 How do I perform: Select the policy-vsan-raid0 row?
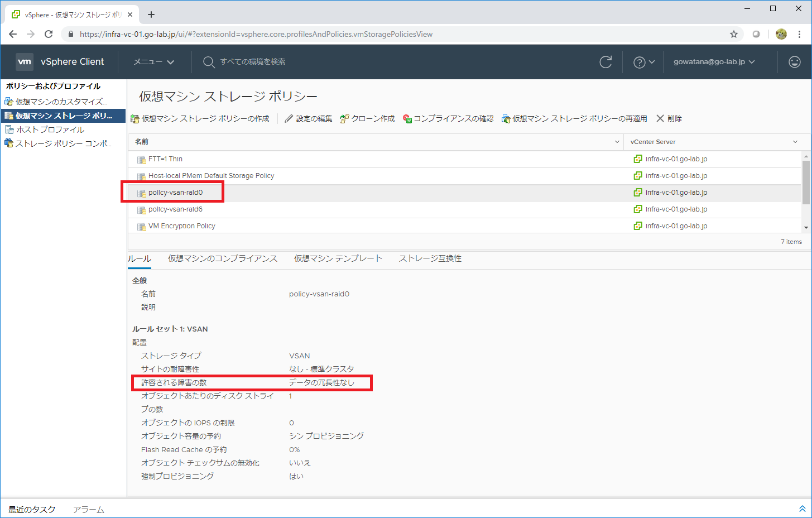coord(464,193)
